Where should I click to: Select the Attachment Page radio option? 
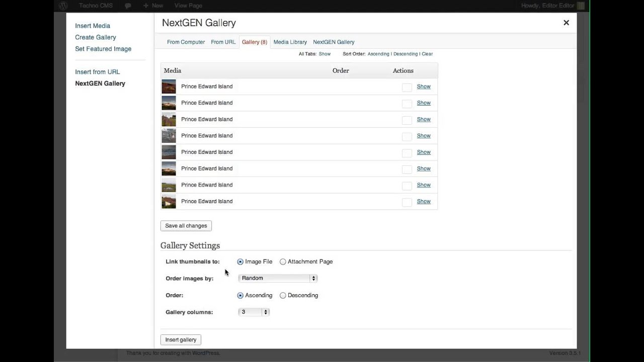point(283,262)
